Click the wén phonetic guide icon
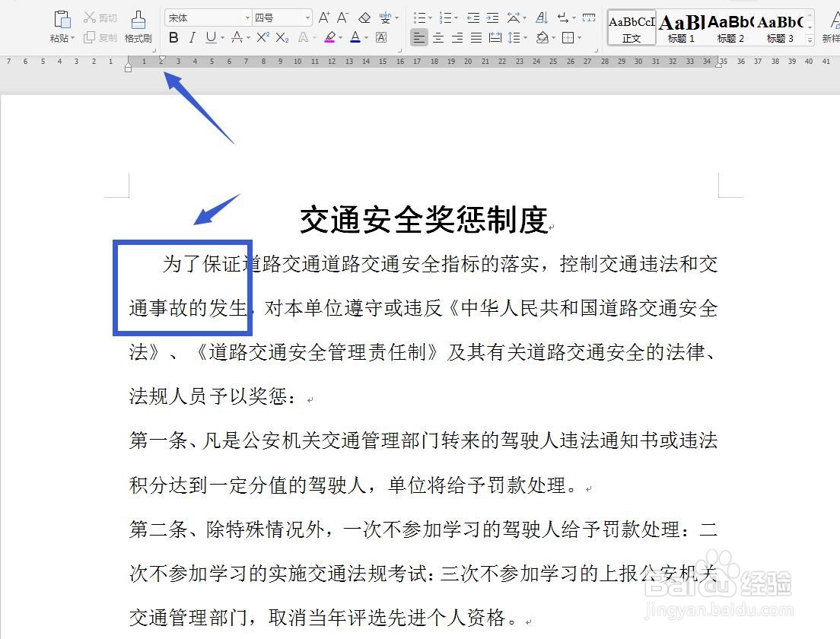Image resolution: width=840 pixels, height=639 pixels. [385, 17]
